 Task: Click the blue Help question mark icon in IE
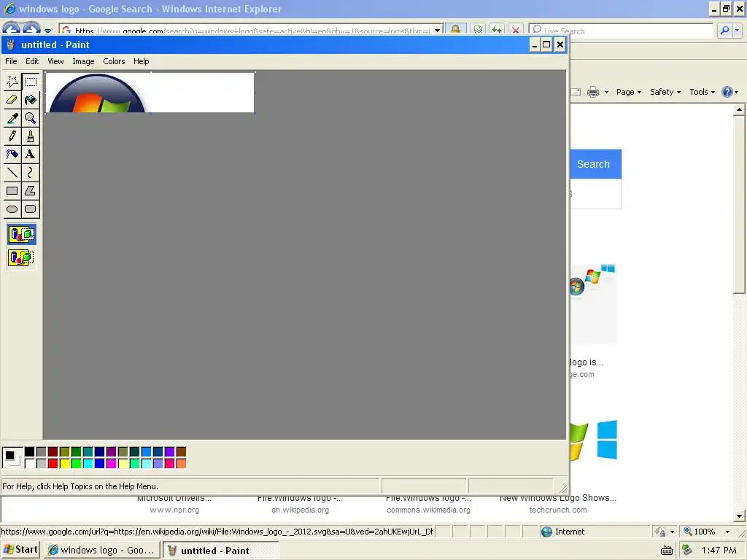(727, 92)
